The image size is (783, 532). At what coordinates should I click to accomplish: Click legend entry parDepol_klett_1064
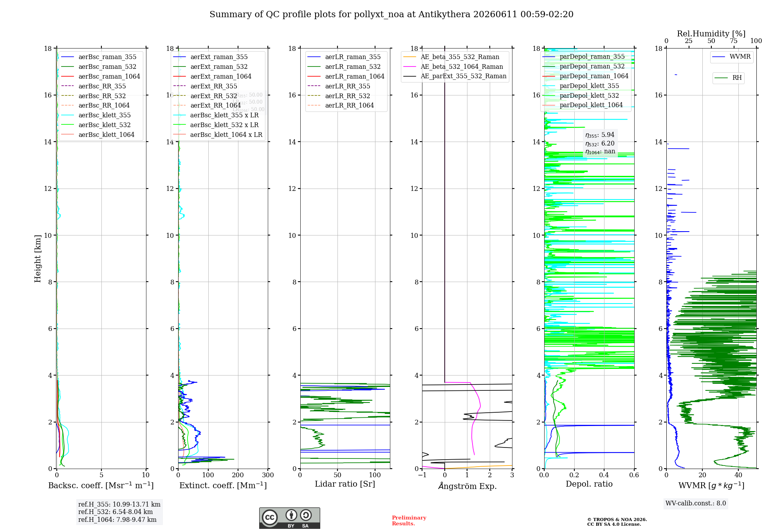coord(583,105)
